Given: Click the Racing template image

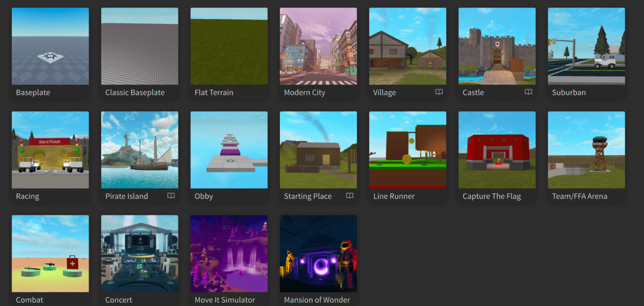Looking at the screenshot, I should coord(50,150).
